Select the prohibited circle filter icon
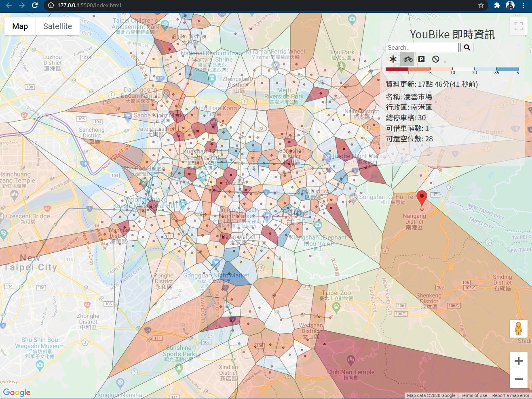Screen dimensions: 532x399 [x=435, y=59]
